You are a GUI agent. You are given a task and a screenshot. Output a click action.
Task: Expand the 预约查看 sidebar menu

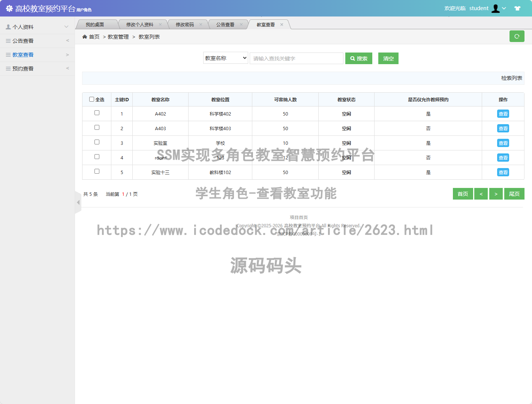coord(37,69)
